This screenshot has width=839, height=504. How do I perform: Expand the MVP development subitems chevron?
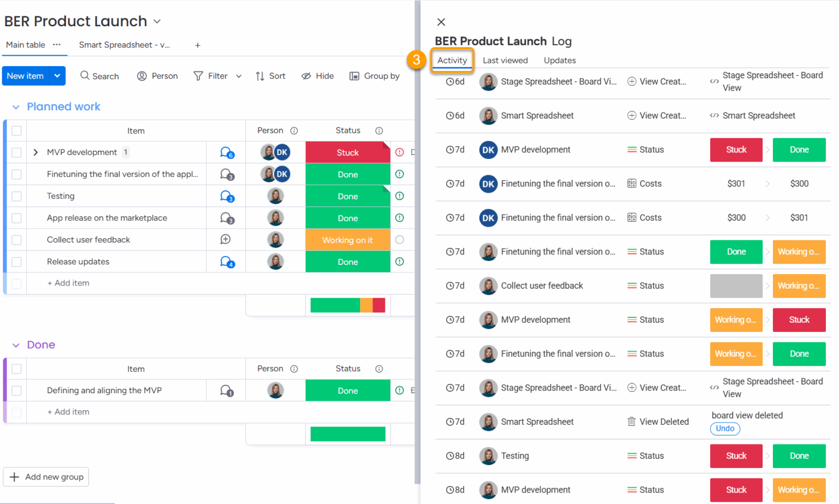[36, 152]
